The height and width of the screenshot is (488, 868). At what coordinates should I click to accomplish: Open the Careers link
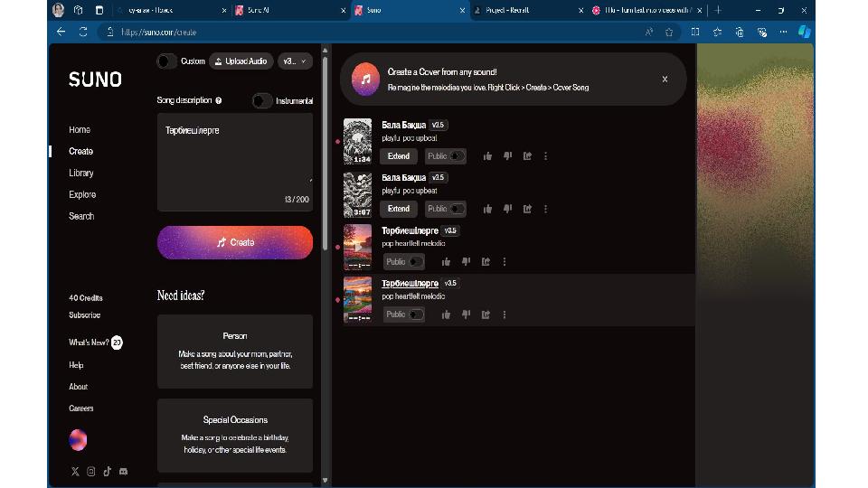coord(80,408)
